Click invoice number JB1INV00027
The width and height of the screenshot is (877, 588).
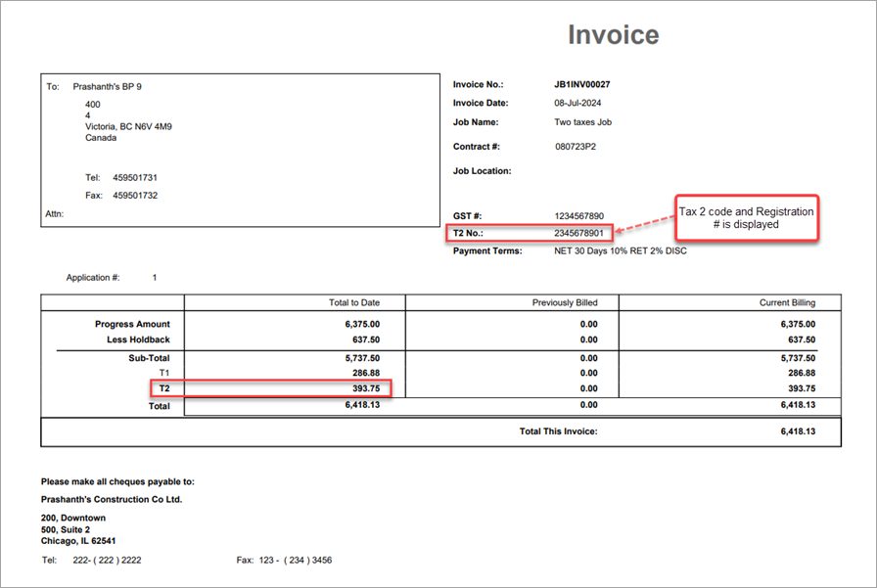(x=581, y=84)
